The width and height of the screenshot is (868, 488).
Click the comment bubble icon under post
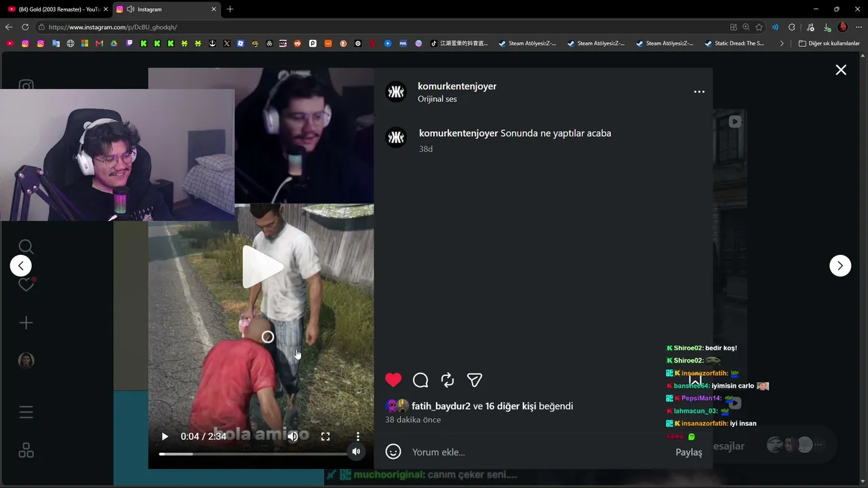pyautogui.click(x=420, y=380)
